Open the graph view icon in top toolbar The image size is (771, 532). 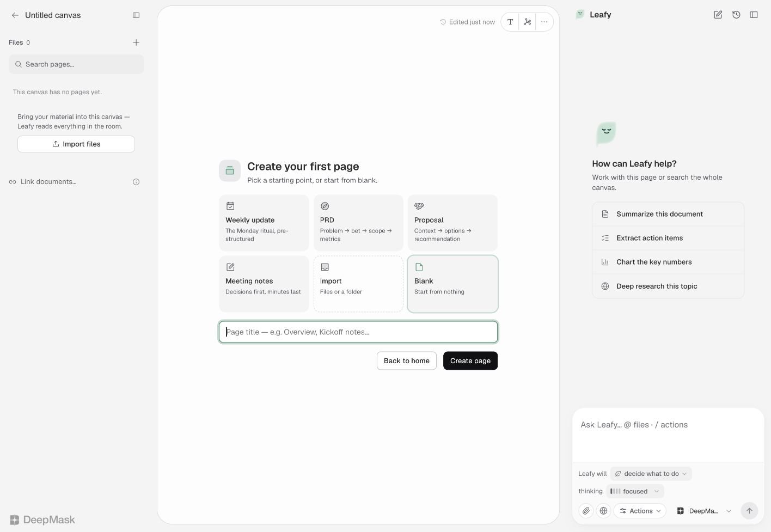click(527, 22)
